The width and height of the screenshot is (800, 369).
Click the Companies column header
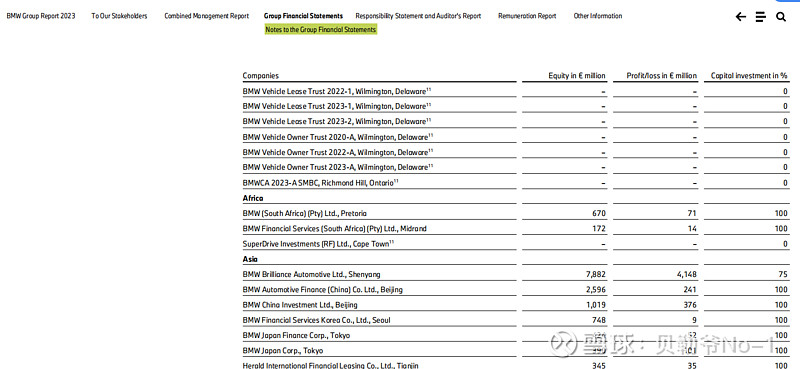[261, 76]
